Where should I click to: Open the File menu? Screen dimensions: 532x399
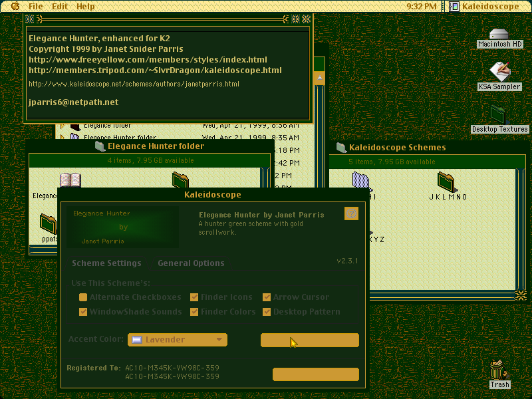35,6
